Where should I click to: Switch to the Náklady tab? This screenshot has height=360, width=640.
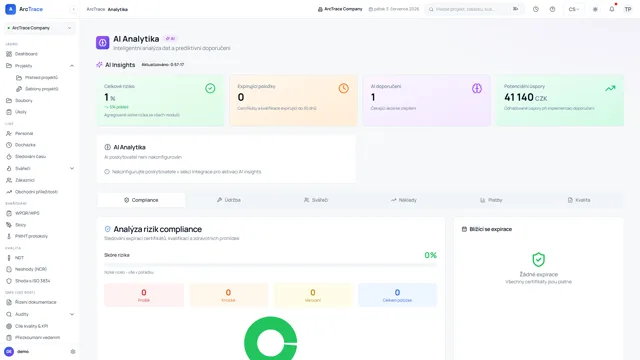404,200
